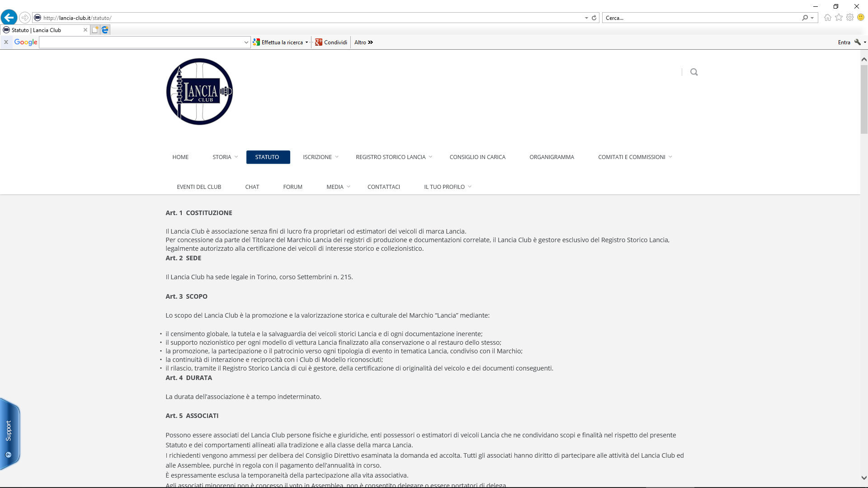
Task: Open the search provider dropdown arrow
Action: [812, 18]
